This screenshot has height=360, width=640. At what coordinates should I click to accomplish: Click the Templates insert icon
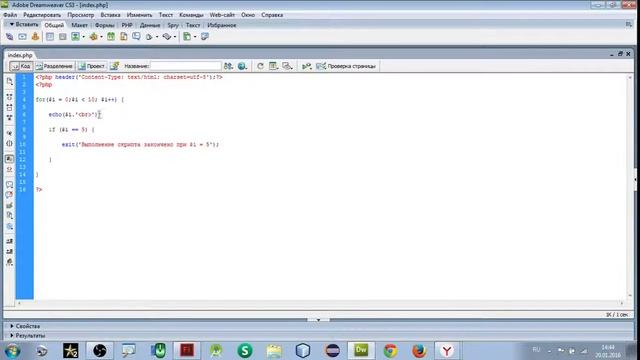[187, 37]
